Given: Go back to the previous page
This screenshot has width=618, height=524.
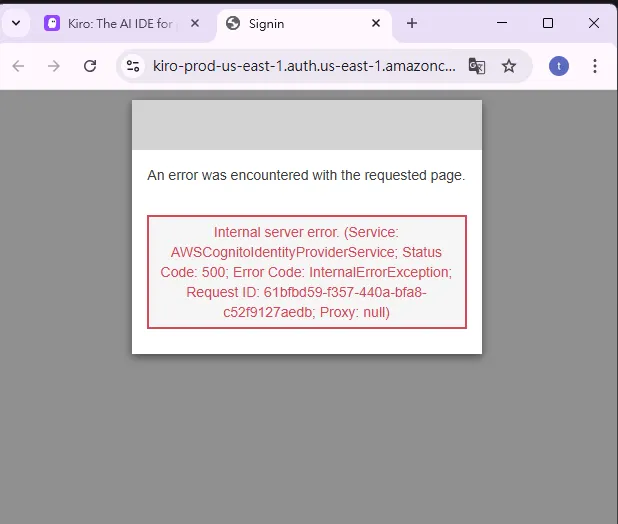Looking at the screenshot, I should 19,66.
